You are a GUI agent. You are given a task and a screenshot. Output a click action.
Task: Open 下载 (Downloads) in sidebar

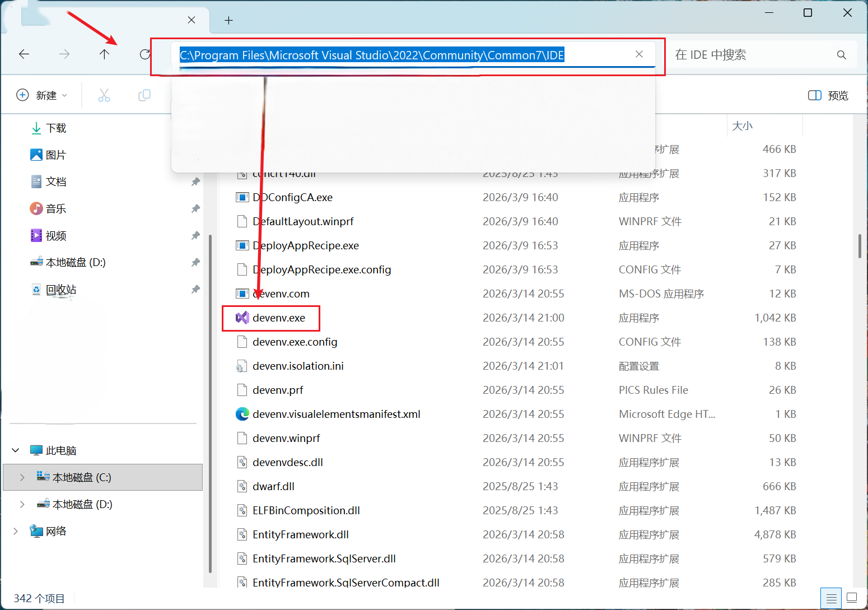(x=48, y=128)
